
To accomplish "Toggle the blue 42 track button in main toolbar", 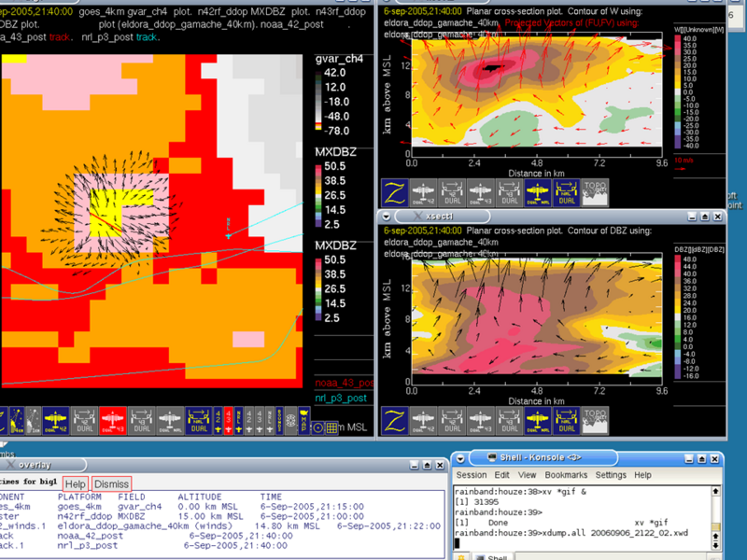I will 218,420.
